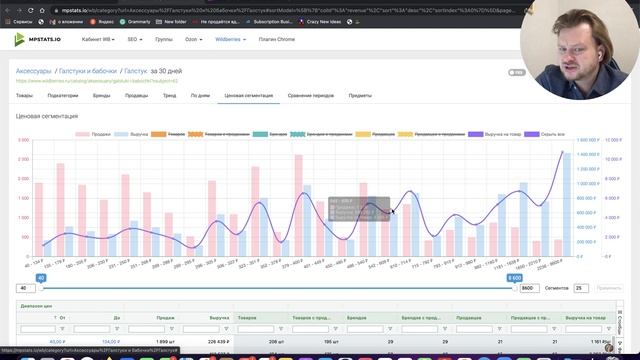Open the Группы navigation link
Screen dimensions: 640x360
[164, 40]
